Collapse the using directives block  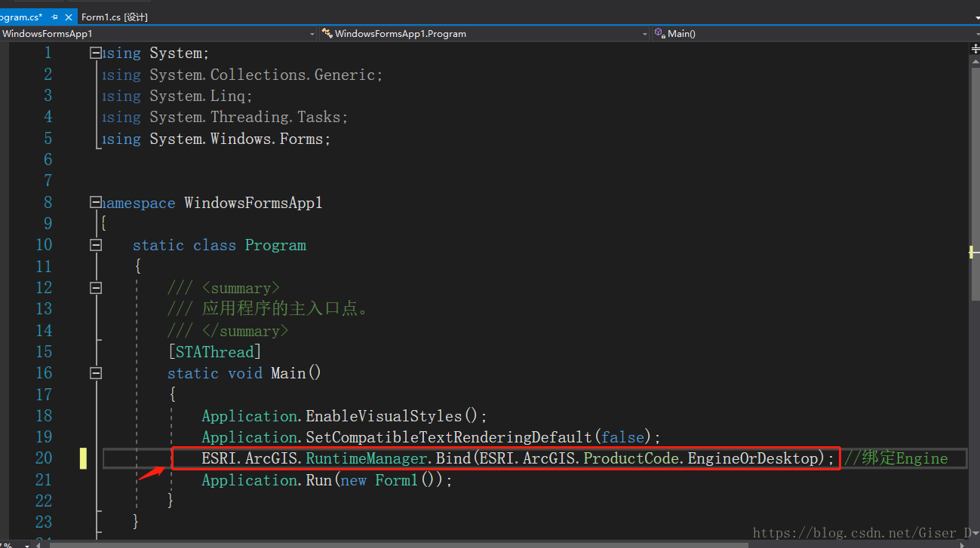(95, 53)
